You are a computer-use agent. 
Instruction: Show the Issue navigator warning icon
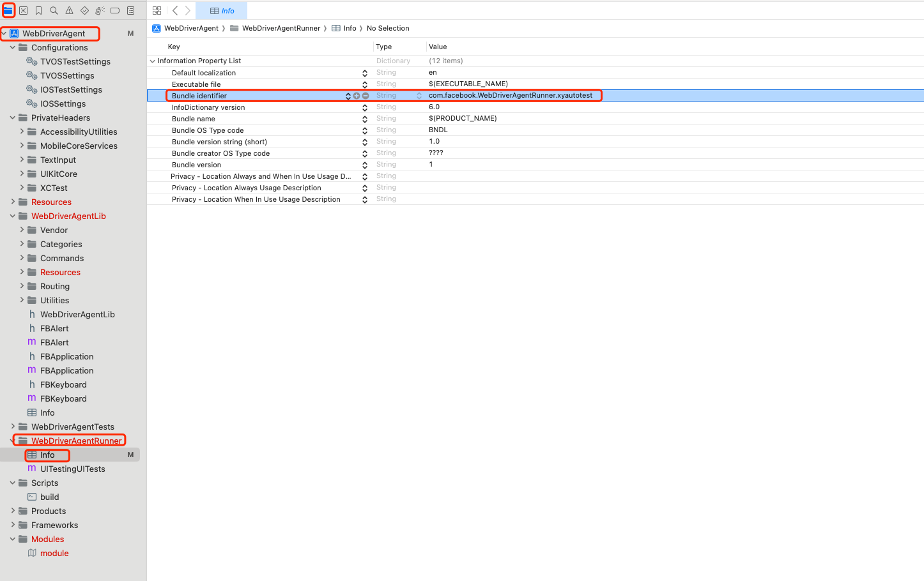(69, 11)
